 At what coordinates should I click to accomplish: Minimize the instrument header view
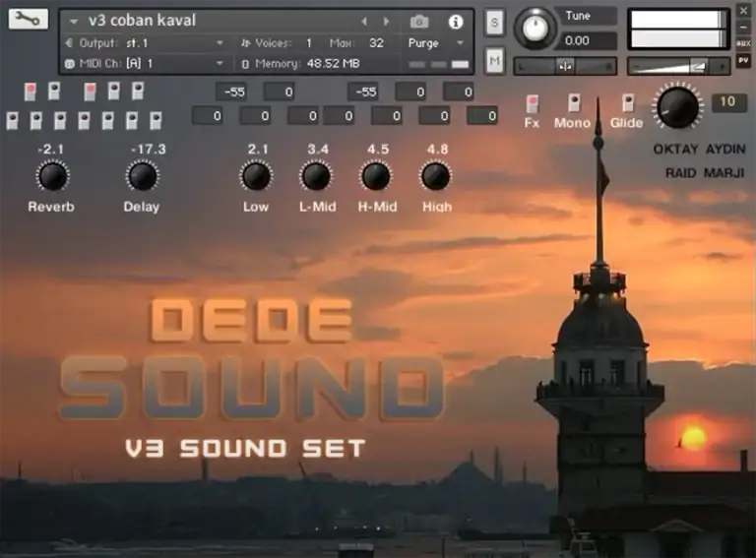[743, 27]
